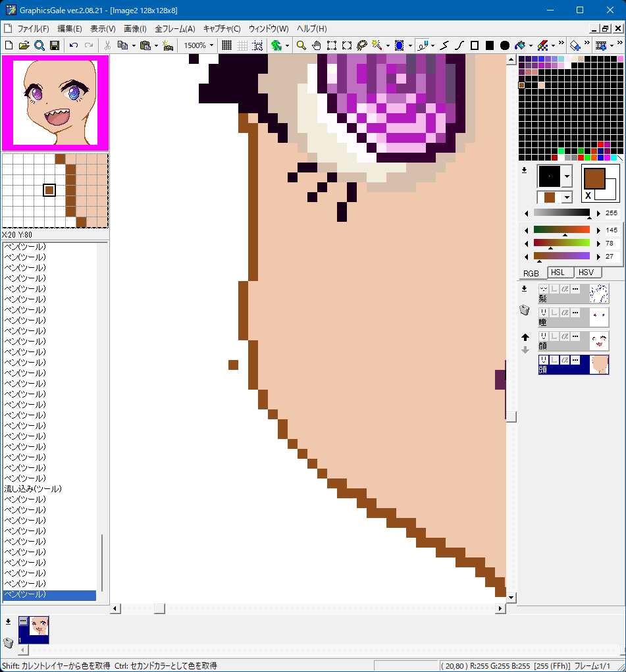Open the ファイル(F) menu

click(x=33, y=29)
